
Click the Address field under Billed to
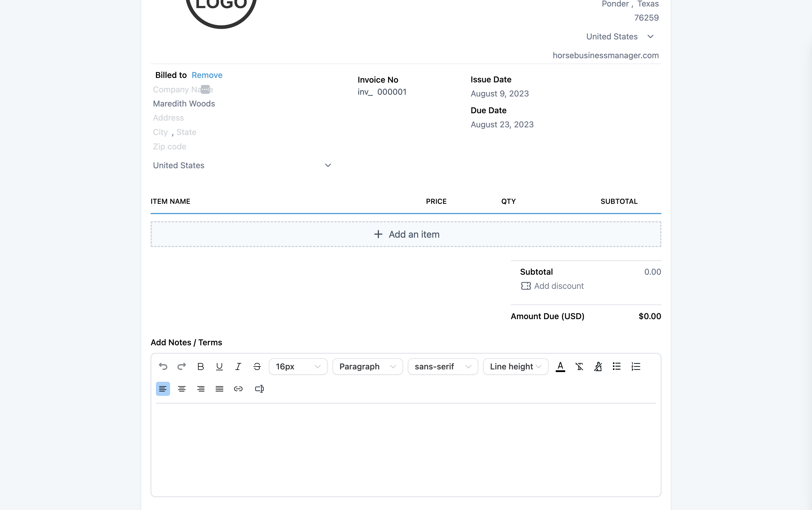(x=168, y=118)
